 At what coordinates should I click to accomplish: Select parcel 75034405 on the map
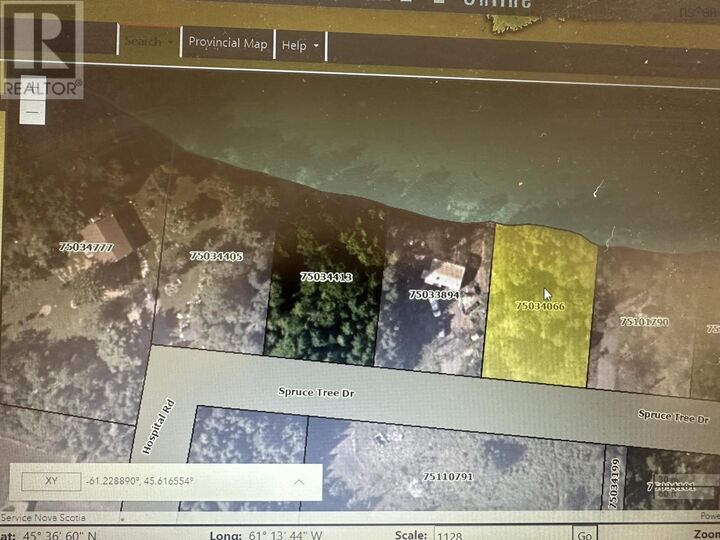point(216,256)
